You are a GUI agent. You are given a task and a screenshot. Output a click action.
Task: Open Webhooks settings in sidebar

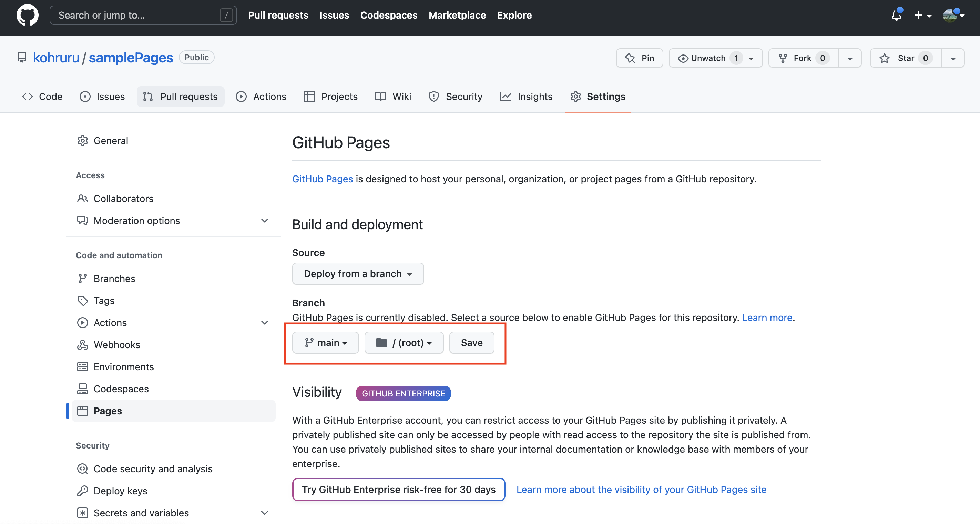pos(116,344)
